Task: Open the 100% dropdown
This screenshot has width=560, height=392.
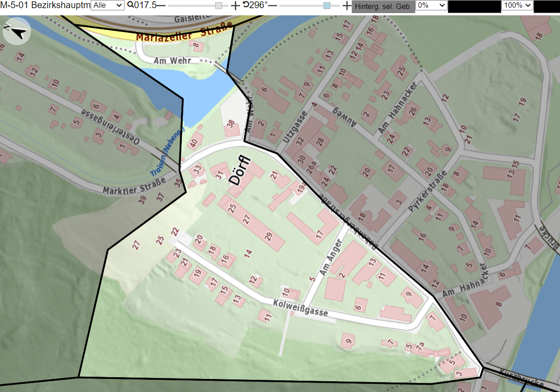Action: [x=518, y=5]
